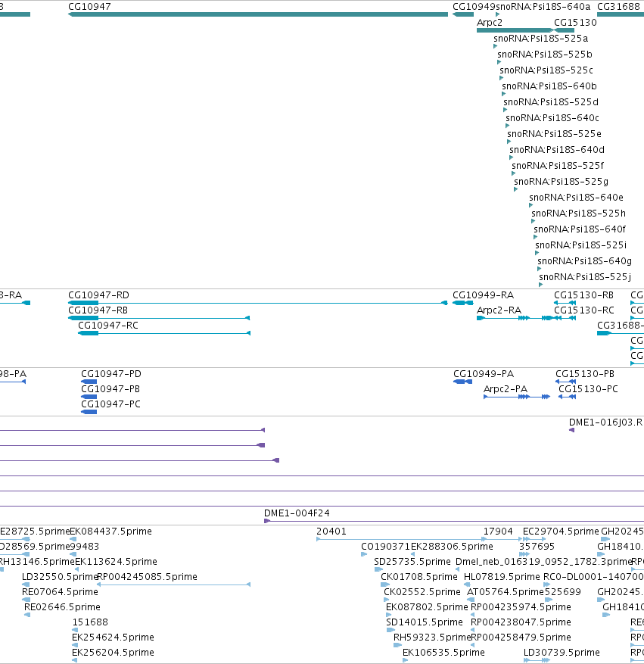Click the SD14015.5prime EST
Screen dimensions: 644x664
[x=390, y=631]
